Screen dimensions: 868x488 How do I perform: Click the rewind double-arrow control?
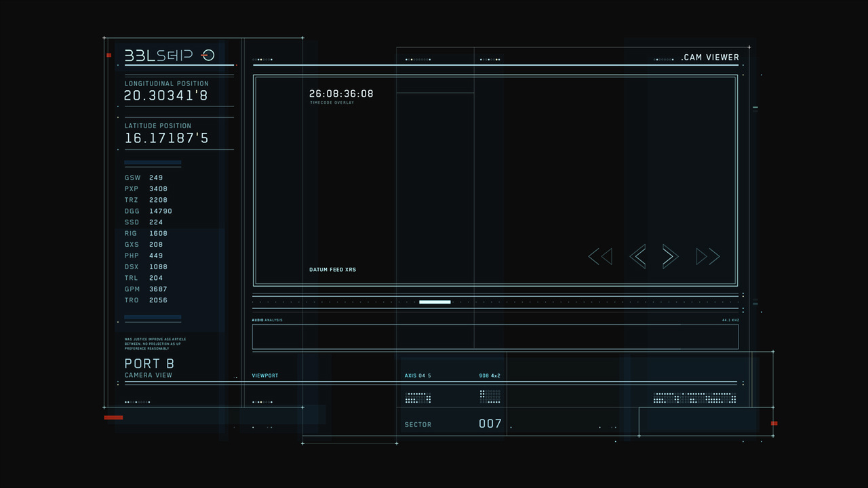click(600, 256)
